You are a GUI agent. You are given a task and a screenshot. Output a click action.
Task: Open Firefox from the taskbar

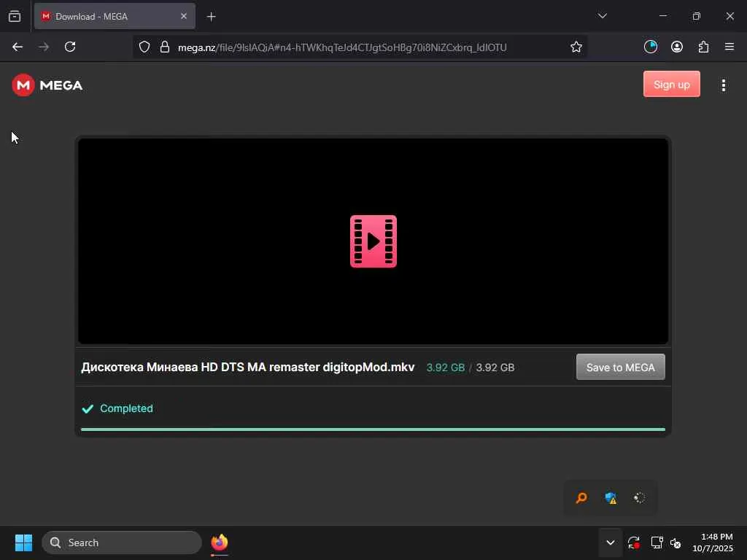pos(219,542)
